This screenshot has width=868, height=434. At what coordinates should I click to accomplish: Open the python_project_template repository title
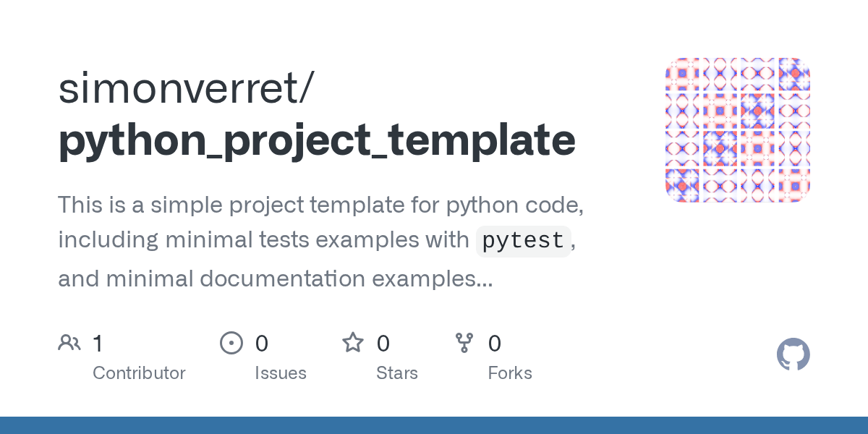point(317,141)
